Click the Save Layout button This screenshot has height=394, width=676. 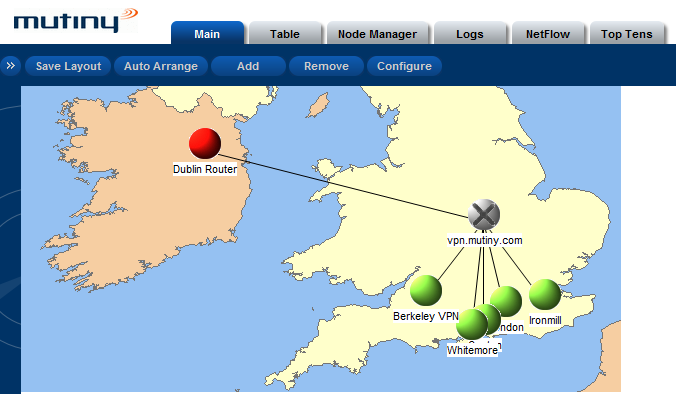click(68, 66)
